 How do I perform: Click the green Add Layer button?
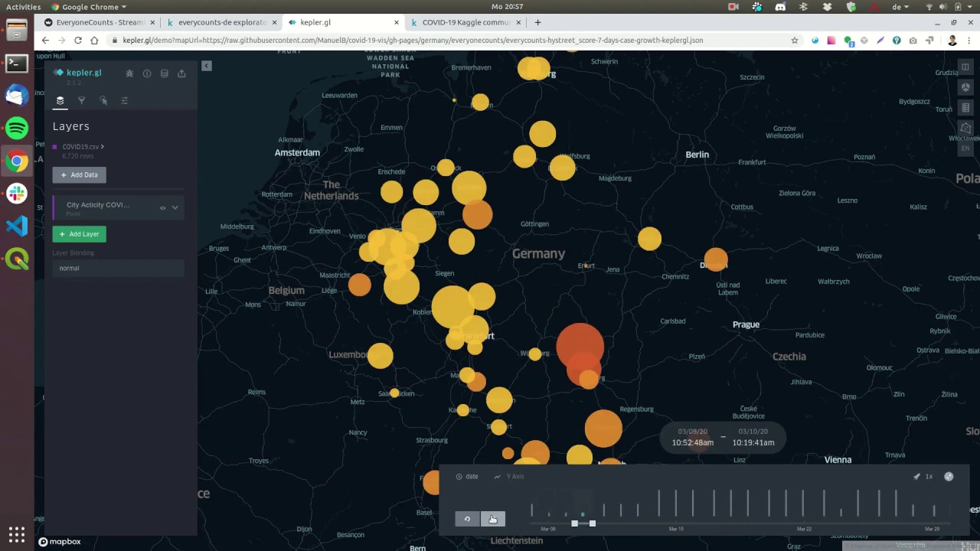point(80,234)
